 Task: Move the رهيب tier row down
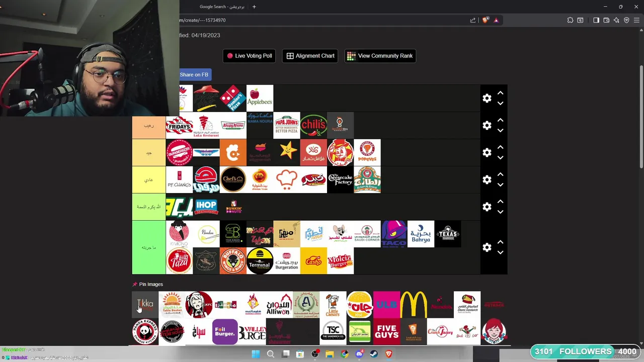coord(500,130)
